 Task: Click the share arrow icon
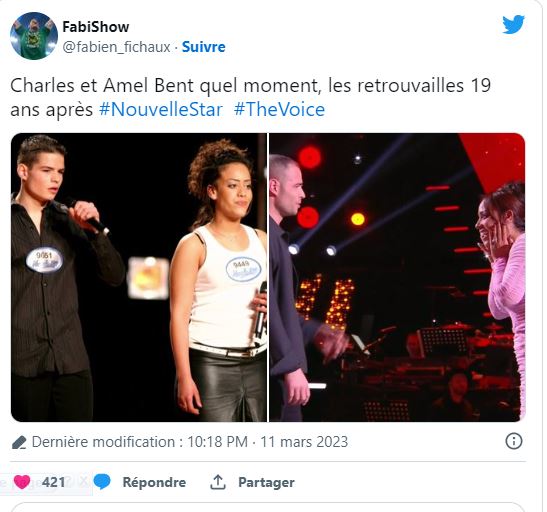pos(218,482)
